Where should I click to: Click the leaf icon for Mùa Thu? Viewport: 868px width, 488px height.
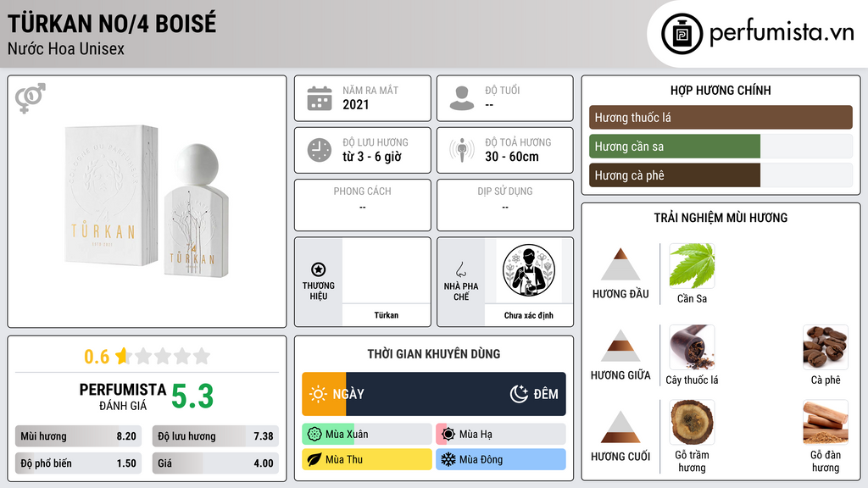click(314, 459)
